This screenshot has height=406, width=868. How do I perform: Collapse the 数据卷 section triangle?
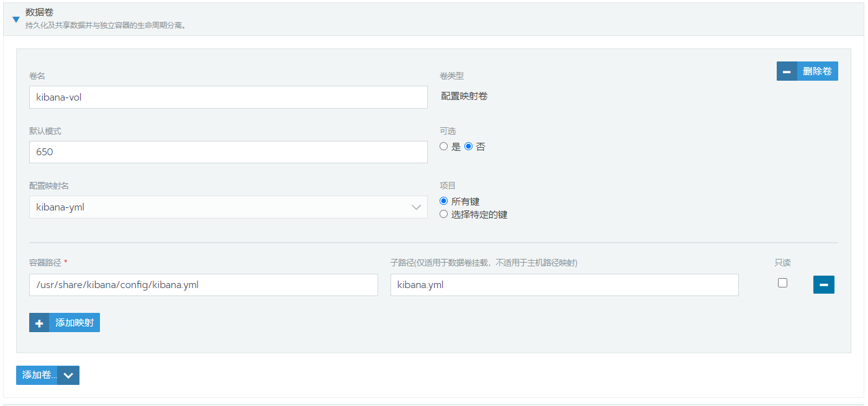click(16, 19)
